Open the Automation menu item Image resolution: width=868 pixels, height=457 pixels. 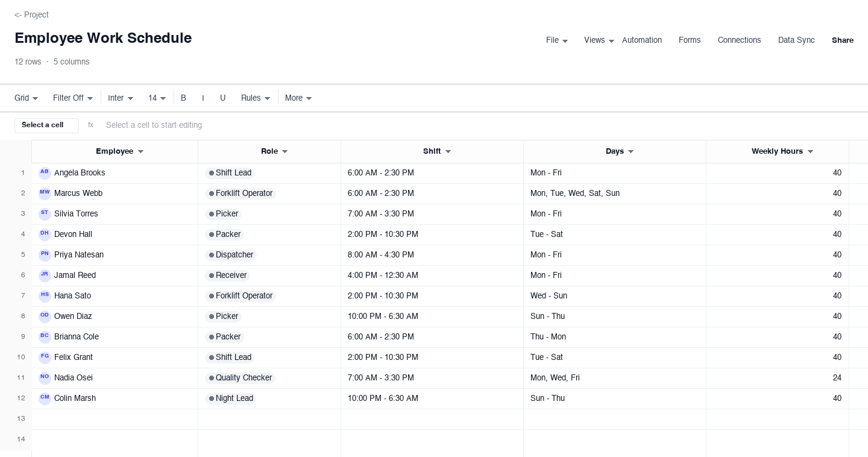642,40
